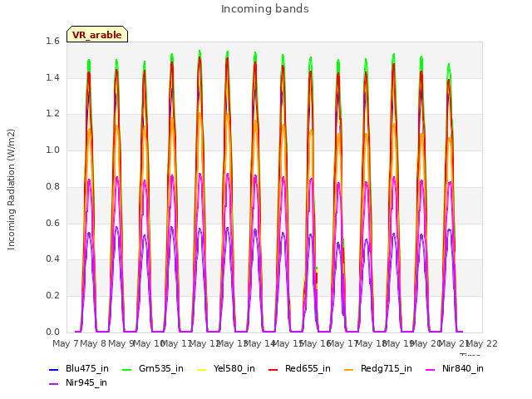Click the Redg715_in legend label
This screenshot has height=399, width=532.
(386, 368)
